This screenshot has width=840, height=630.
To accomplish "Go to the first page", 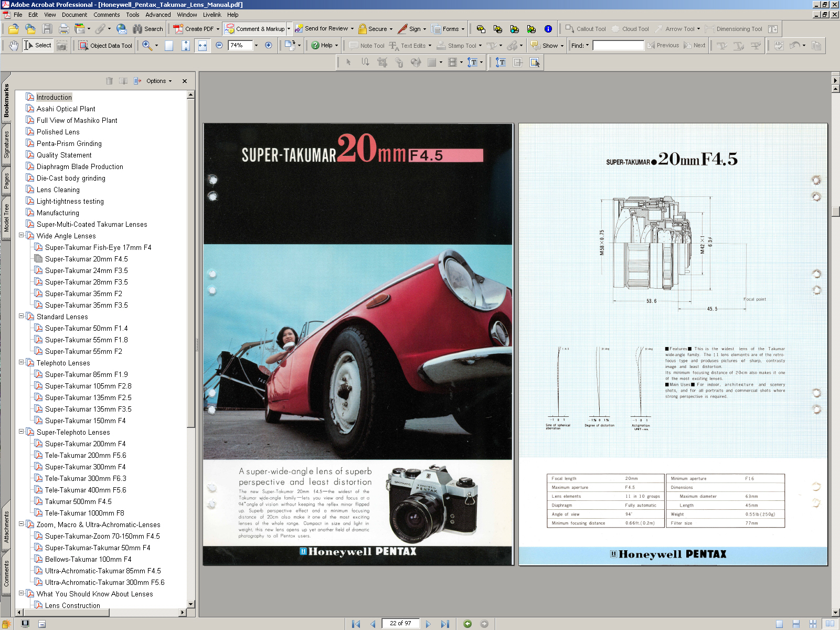I will click(x=356, y=624).
